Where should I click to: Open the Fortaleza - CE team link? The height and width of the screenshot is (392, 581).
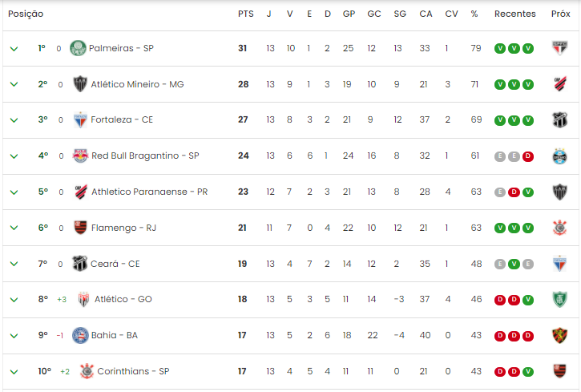click(122, 119)
